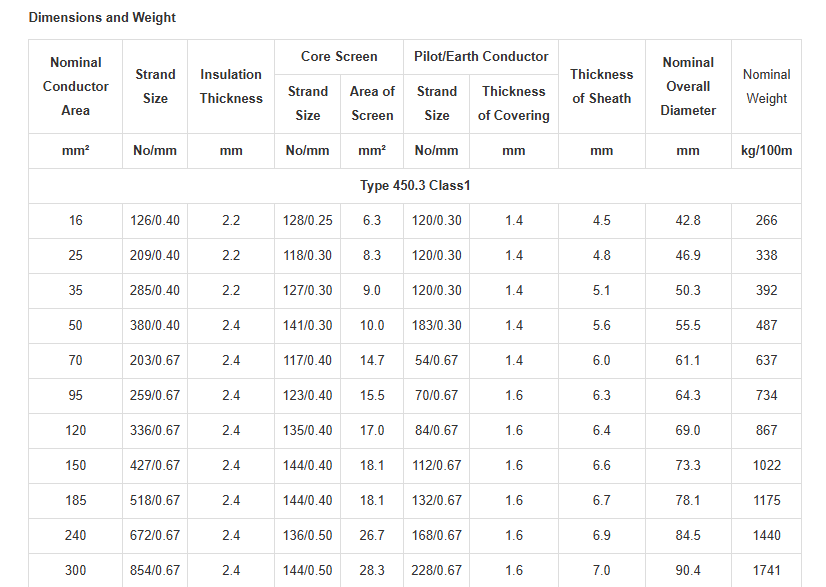Click the 'Thickness of Covering' subheader

point(514,103)
